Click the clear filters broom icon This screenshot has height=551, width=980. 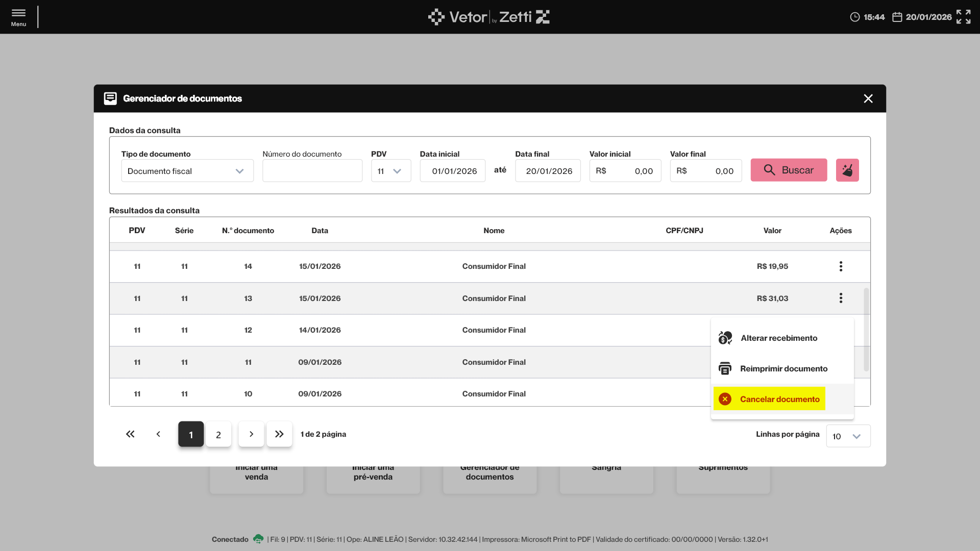[847, 170]
